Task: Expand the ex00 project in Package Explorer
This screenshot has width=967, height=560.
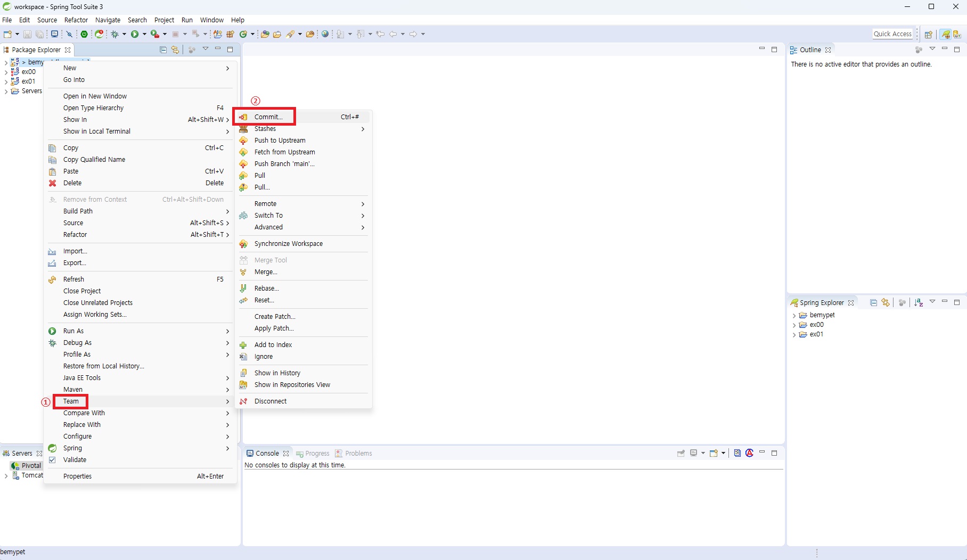Action: (6, 72)
